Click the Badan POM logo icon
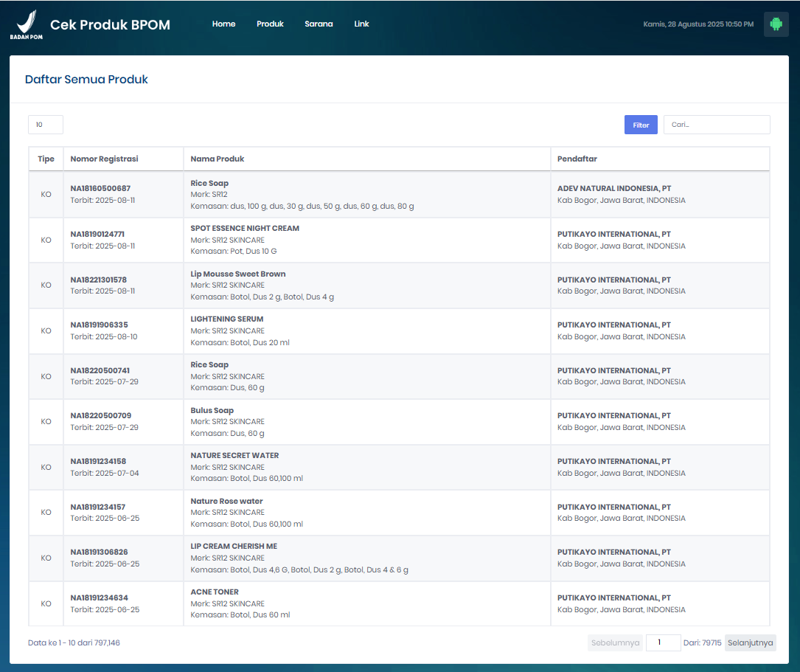 [x=26, y=25]
